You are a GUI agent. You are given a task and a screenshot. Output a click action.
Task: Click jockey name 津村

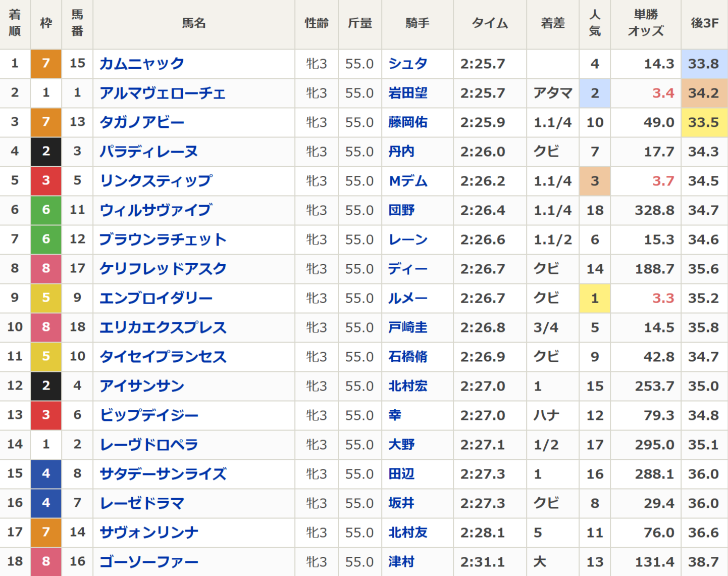click(401, 562)
